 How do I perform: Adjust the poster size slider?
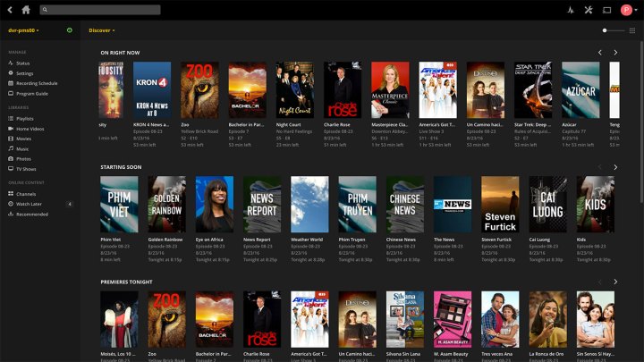tap(608, 30)
